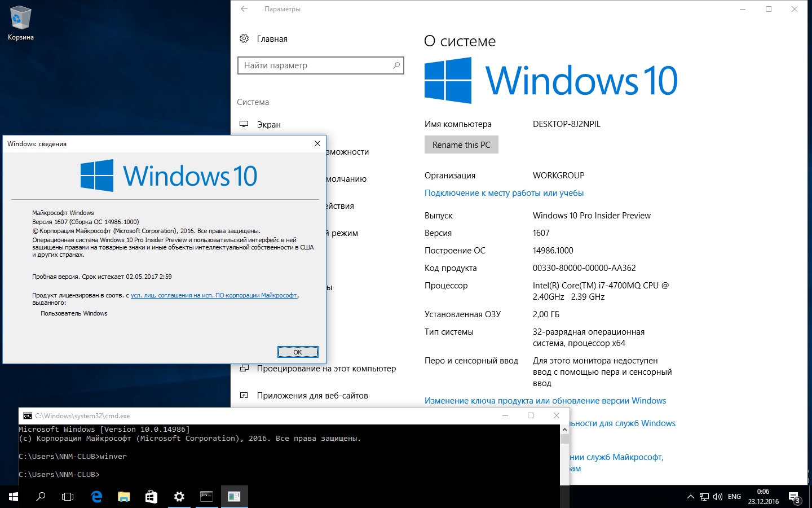Open the taskbar clock and date

tap(764, 497)
